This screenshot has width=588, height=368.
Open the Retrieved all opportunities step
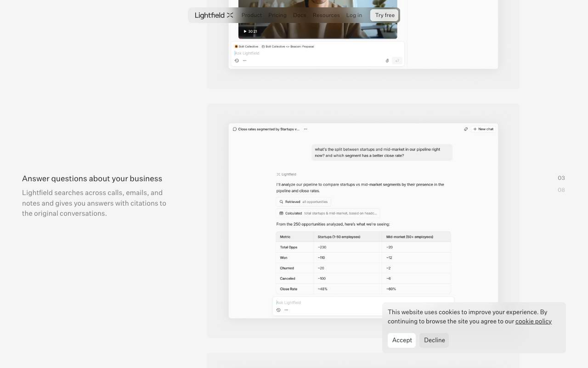(304, 202)
